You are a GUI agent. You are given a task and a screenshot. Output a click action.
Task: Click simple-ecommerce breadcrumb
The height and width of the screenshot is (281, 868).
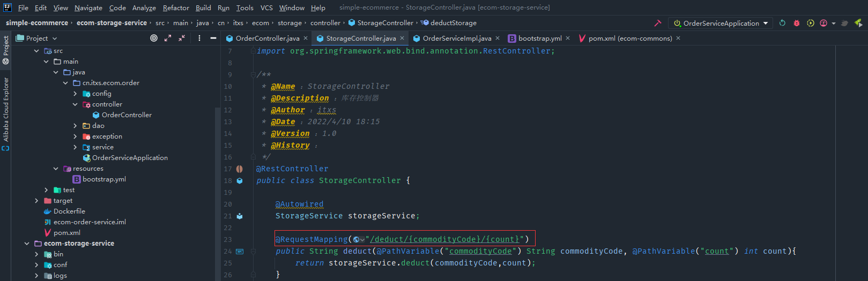(x=37, y=23)
